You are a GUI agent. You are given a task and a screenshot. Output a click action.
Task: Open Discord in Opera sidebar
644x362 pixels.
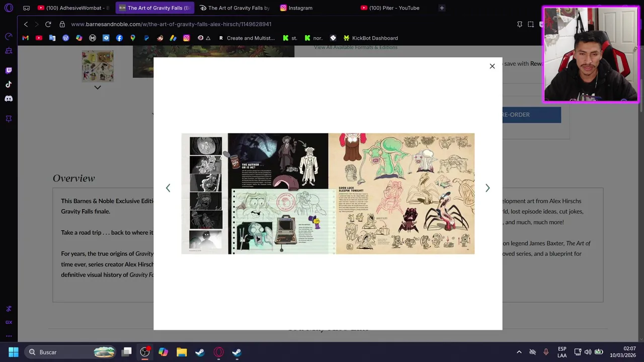coord(9,99)
